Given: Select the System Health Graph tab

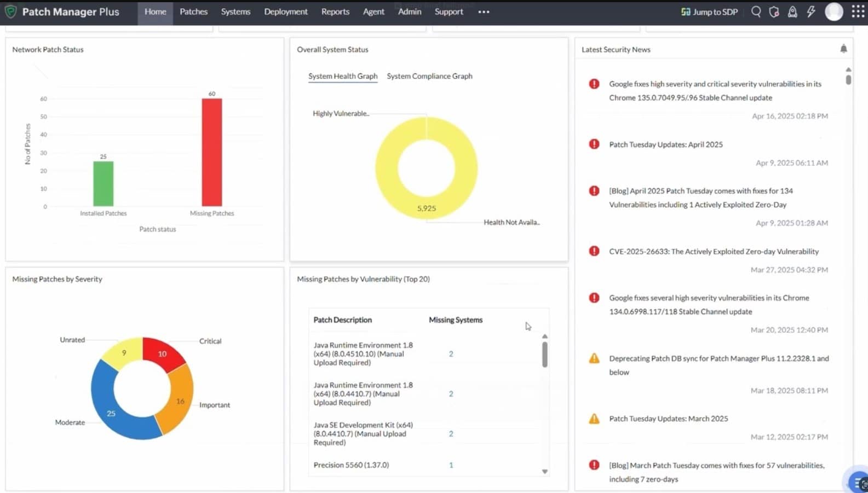Looking at the screenshot, I should (x=343, y=76).
